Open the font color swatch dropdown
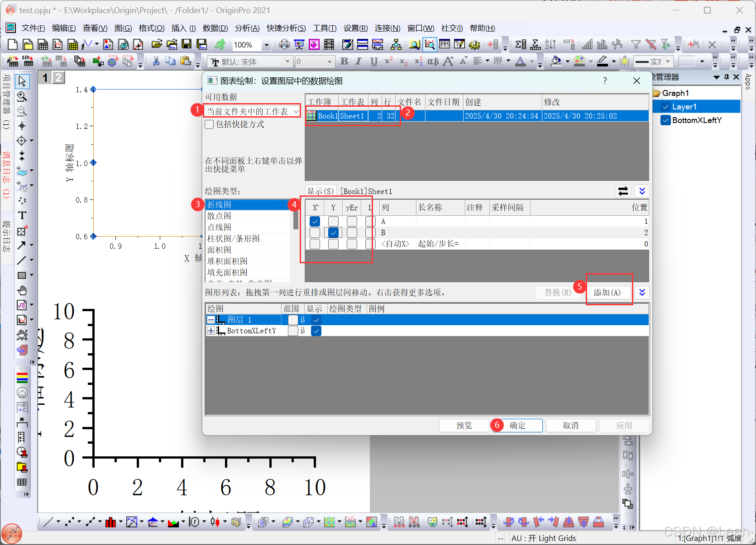The height and width of the screenshot is (545, 756). coord(532,61)
